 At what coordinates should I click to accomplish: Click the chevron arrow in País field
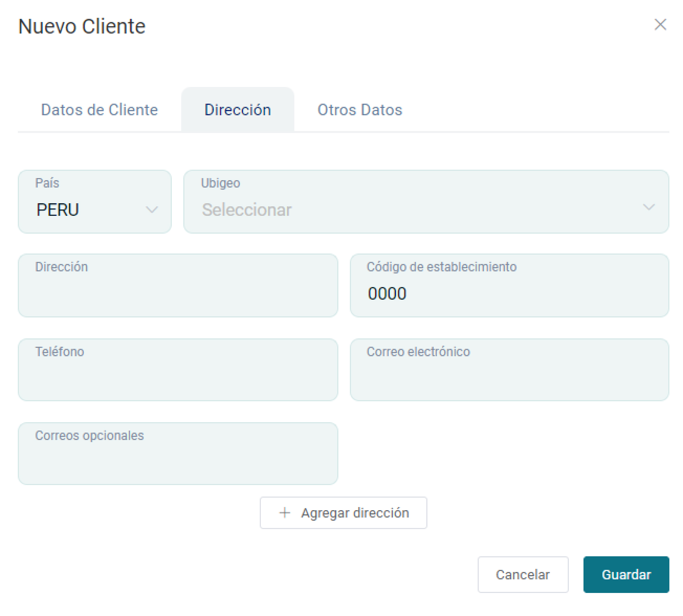tap(152, 210)
